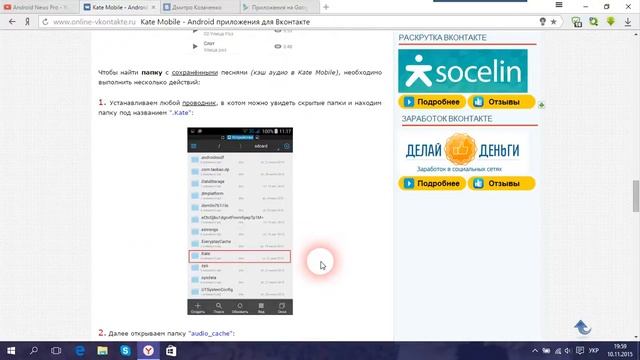Open the Windows Start menu
This screenshot has width=640, height=360.
tap(11, 351)
